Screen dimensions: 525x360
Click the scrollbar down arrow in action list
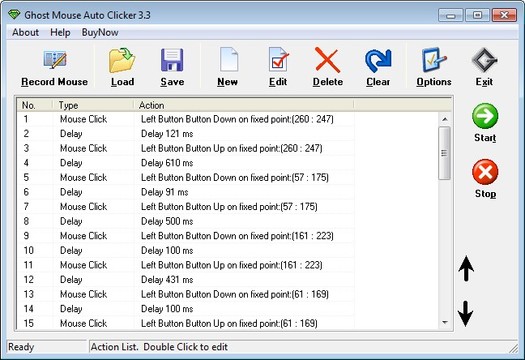445,322
